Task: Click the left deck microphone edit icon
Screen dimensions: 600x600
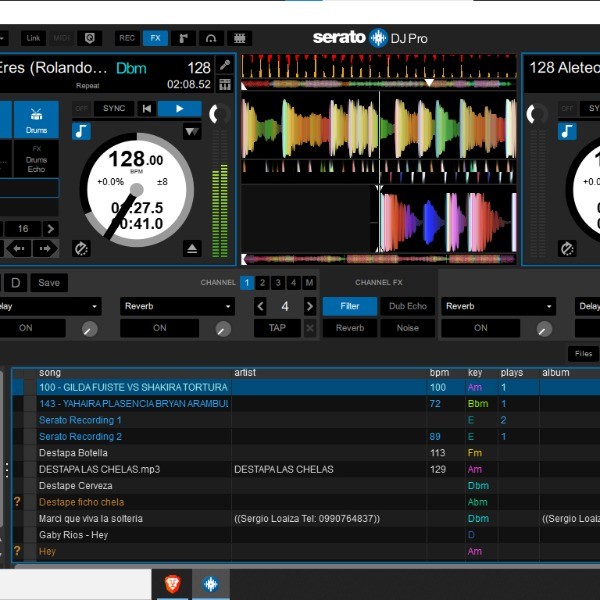Action: coord(225,66)
